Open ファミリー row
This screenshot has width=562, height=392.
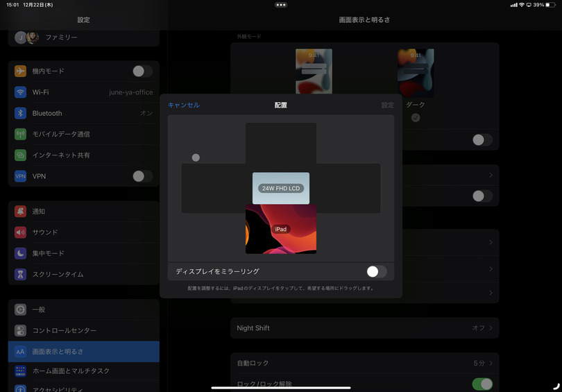(83, 37)
